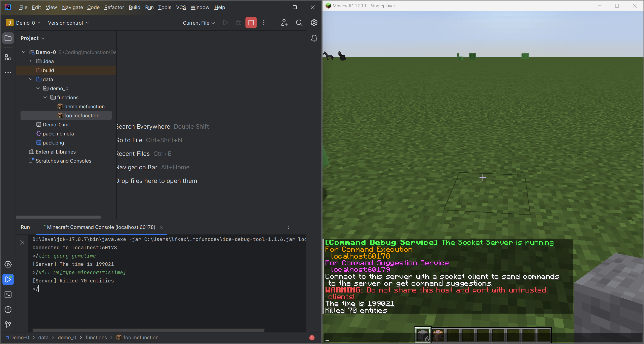644x344 pixels.
Task: Click the Notification bell icon
Action: (314, 38)
